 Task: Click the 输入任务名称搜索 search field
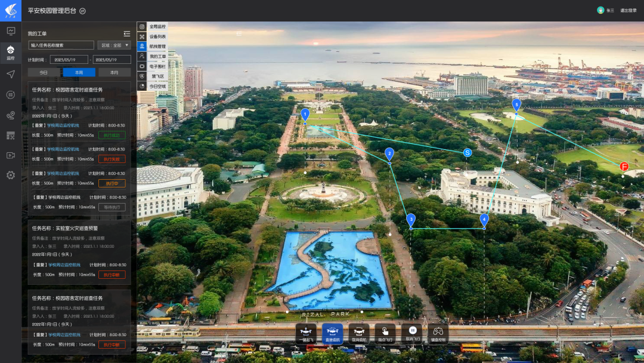click(x=61, y=45)
